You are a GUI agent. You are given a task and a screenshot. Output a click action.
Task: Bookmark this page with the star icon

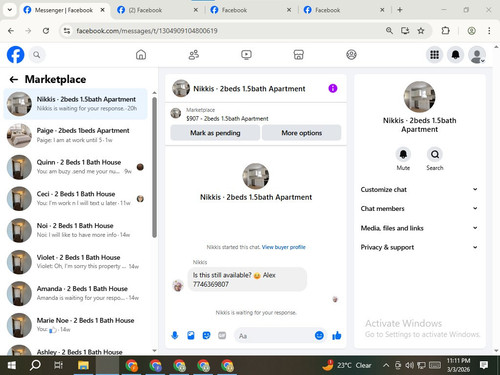coord(421,31)
